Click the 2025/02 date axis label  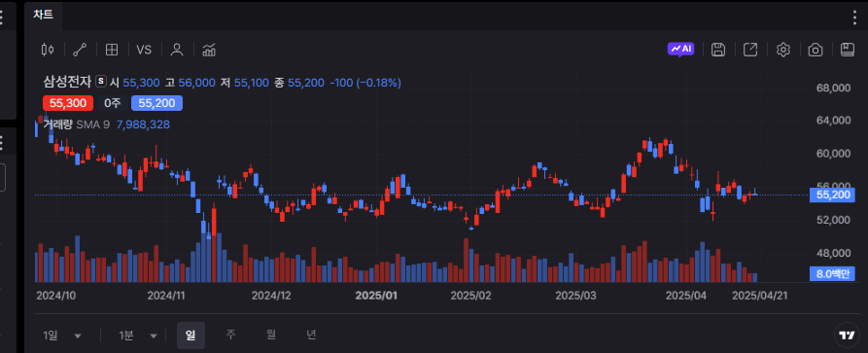pos(471,296)
